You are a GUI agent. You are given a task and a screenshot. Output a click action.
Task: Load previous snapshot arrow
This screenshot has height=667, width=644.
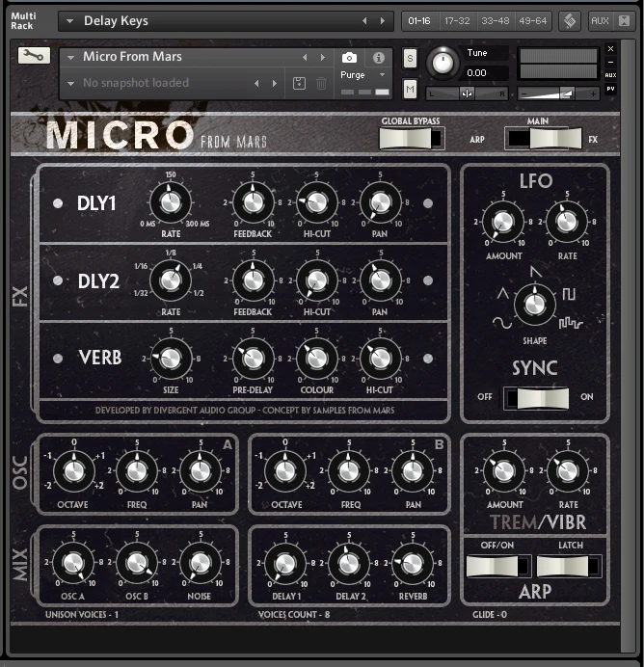(256, 83)
